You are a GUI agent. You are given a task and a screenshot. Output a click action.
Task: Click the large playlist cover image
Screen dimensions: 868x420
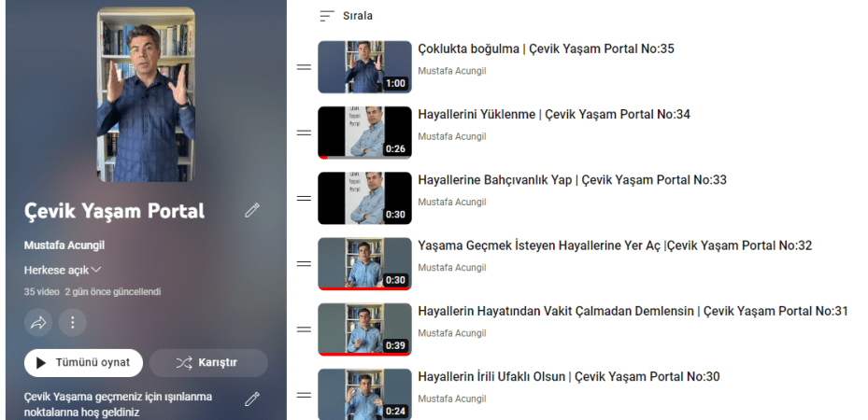[146, 95]
